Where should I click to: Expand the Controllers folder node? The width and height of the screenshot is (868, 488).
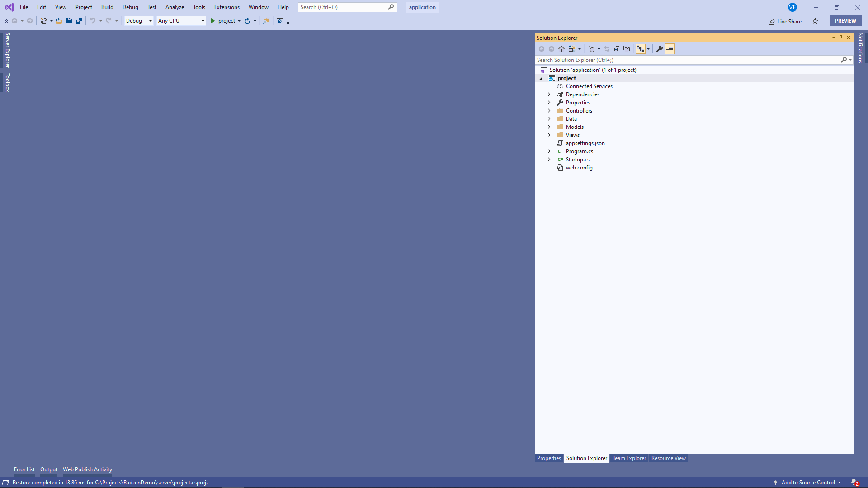[549, 111]
